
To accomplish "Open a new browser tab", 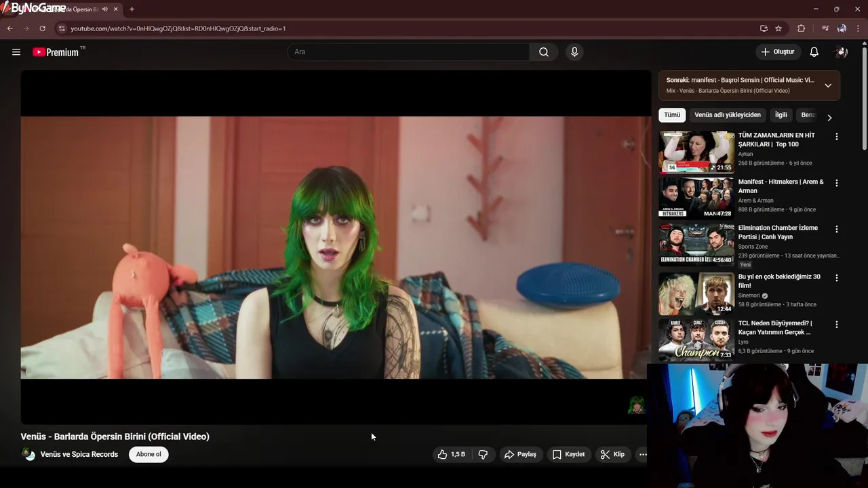I will pos(132,9).
